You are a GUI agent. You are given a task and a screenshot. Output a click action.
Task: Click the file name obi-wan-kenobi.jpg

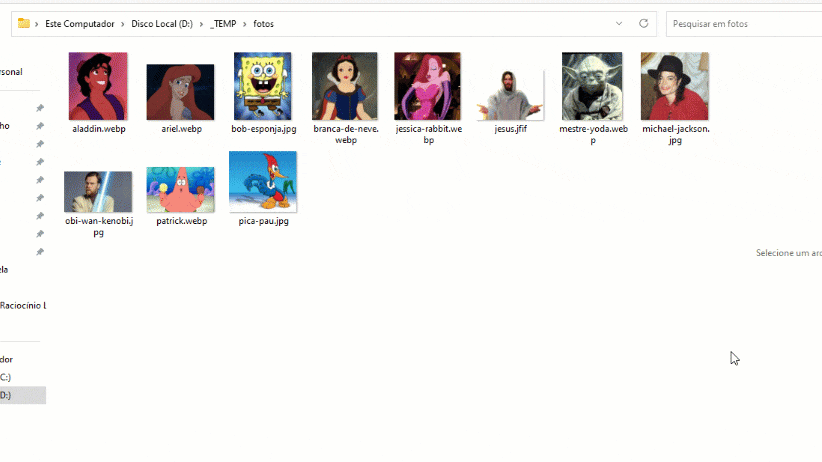pos(99,227)
